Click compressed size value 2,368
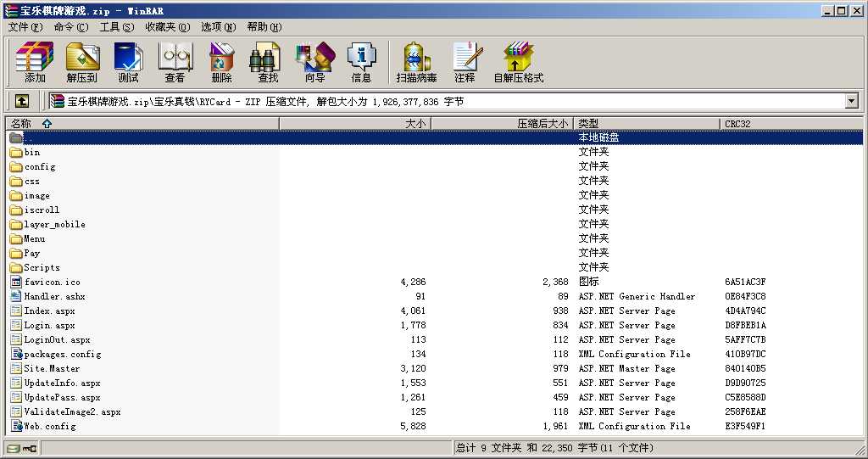The height and width of the screenshot is (459, 868). (555, 282)
